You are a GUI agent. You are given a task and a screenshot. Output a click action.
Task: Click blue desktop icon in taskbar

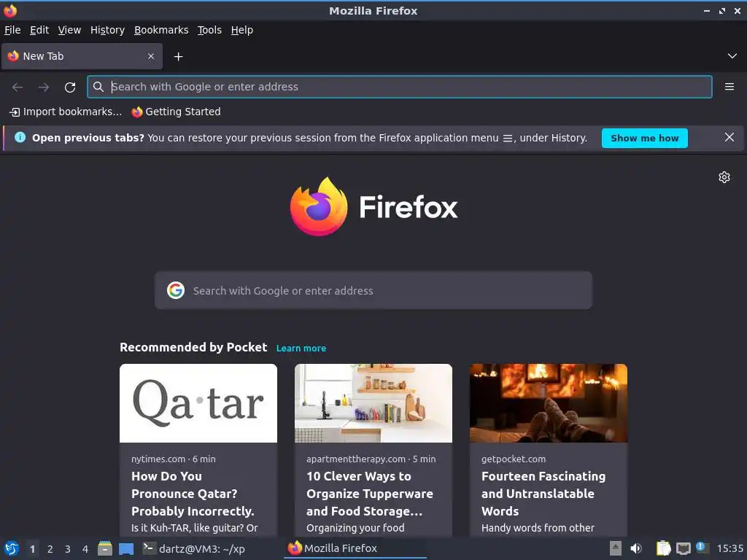[x=126, y=549]
